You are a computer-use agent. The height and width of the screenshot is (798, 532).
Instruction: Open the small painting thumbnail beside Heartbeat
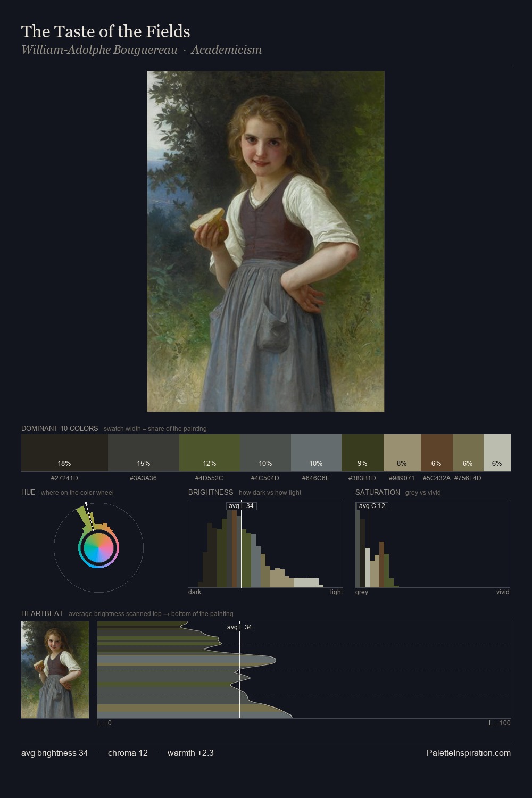point(55,670)
